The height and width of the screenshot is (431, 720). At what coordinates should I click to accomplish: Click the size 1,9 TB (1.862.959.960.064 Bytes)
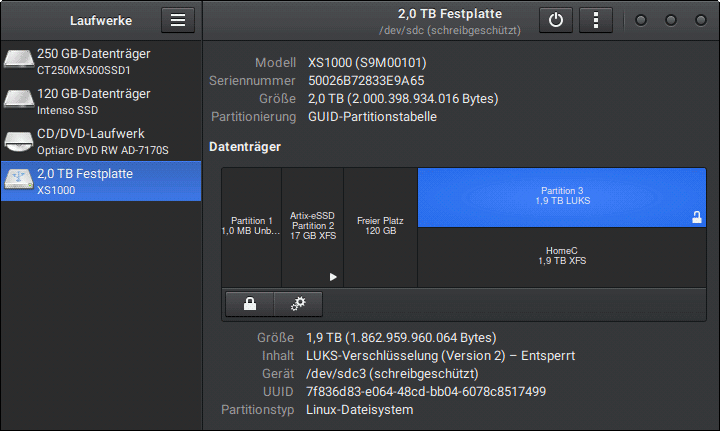tap(401, 338)
